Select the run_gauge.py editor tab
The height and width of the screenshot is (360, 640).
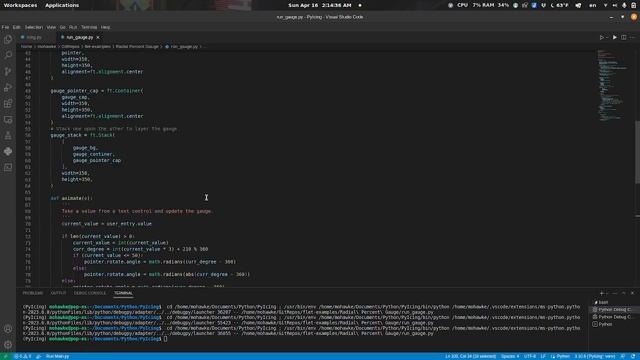[x=80, y=37]
